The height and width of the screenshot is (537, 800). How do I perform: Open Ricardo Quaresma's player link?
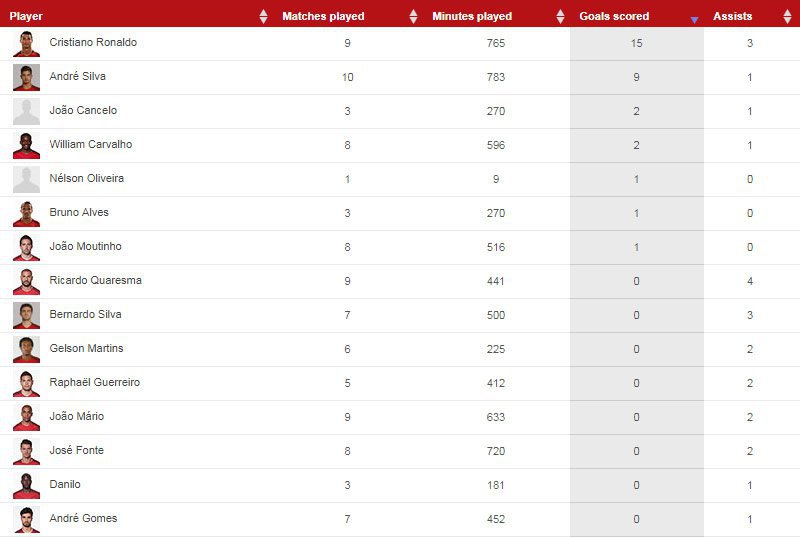(x=95, y=280)
